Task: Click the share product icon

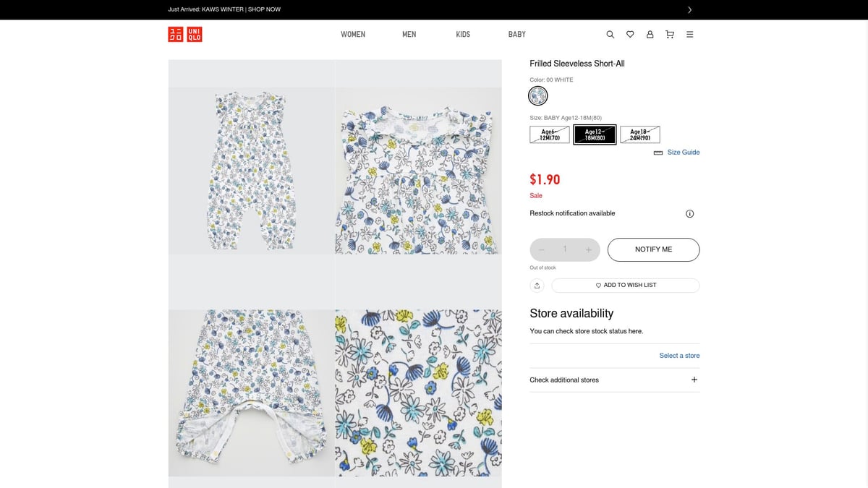Action: [537, 286]
